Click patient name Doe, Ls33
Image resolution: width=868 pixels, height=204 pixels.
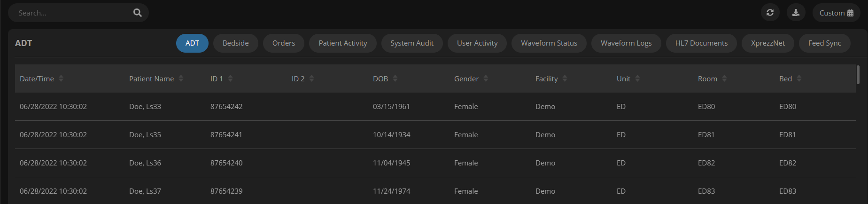(x=145, y=107)
